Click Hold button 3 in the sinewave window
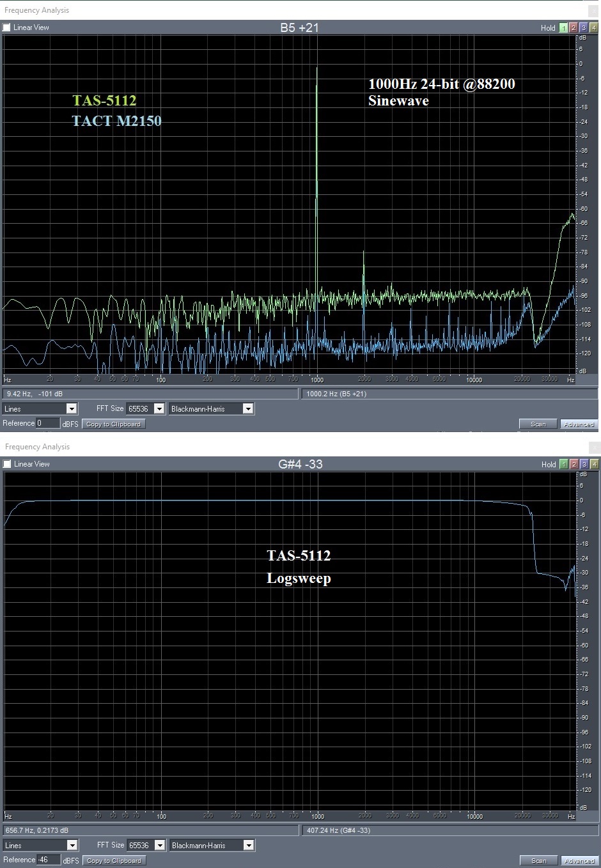This screenshot has height=868, width=601. (584, 27)
